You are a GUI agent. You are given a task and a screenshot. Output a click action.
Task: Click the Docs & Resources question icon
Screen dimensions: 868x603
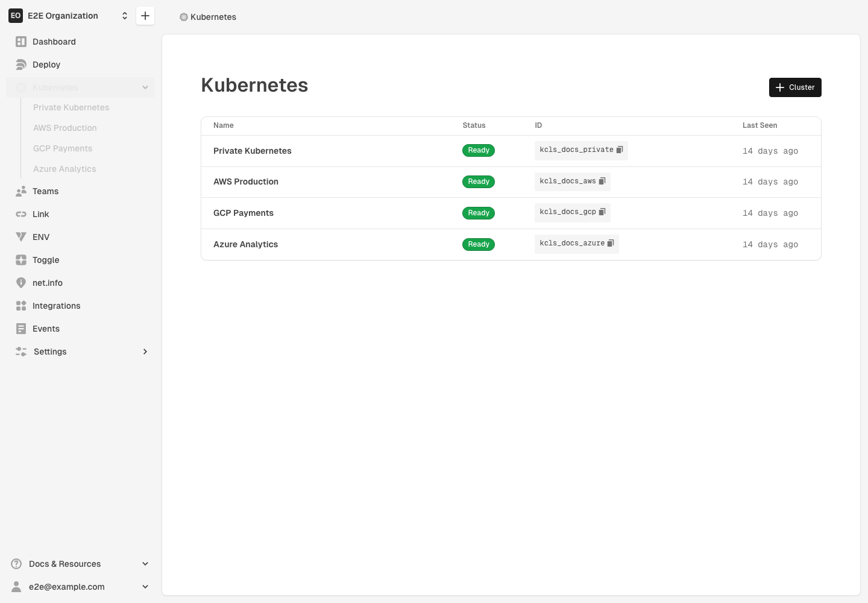pos(16,564)
